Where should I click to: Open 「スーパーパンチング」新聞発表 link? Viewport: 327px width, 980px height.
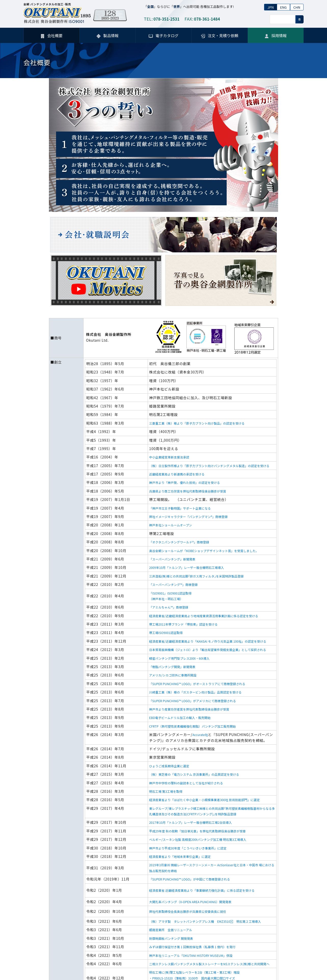click(172, 559)
